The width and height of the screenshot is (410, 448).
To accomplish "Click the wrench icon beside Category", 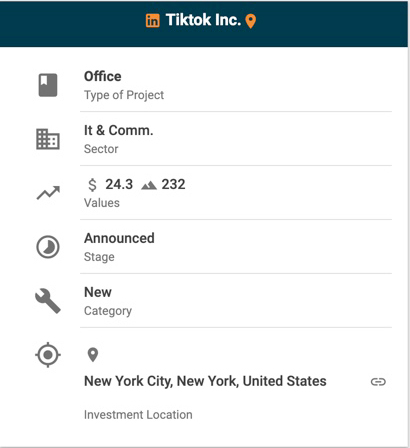I will click(48, 301).
